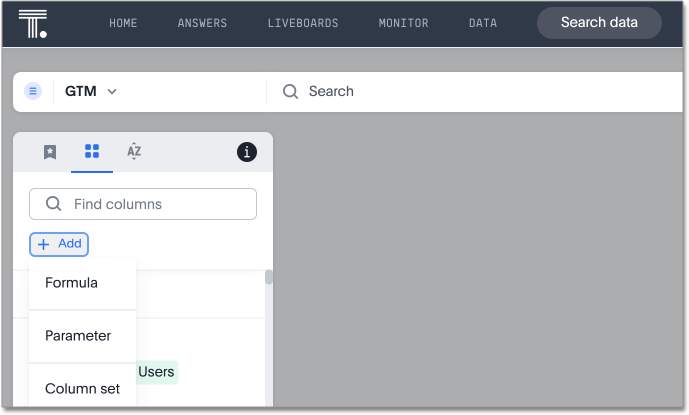The width and height of the screenshot is (689, 415).
Task: Open the data source selector icon
Action: click(33, 91)
